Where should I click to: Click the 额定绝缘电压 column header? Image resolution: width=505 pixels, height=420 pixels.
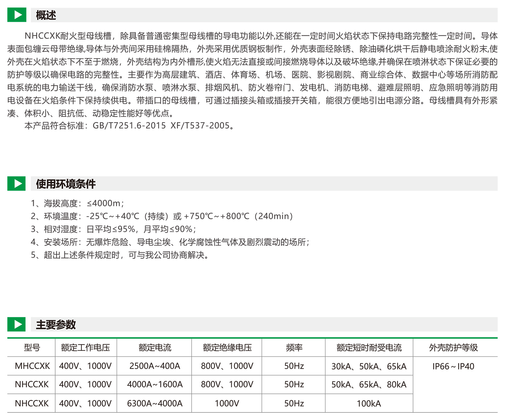pos(227,348)
